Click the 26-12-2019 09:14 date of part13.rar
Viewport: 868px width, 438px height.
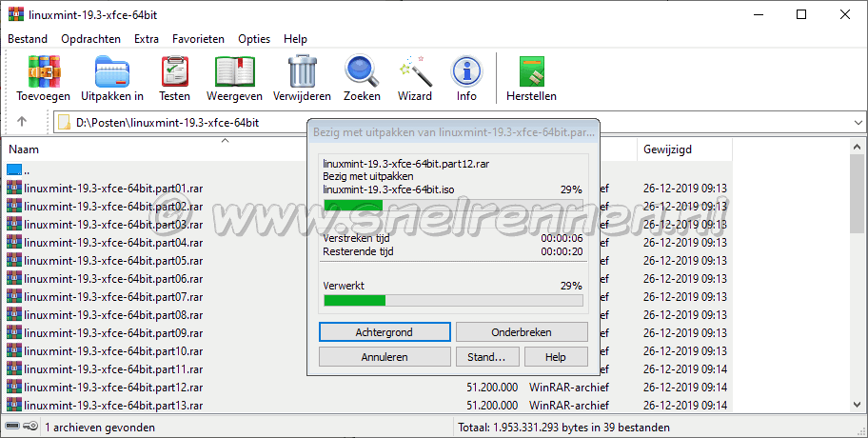click(x=685, y=406)
